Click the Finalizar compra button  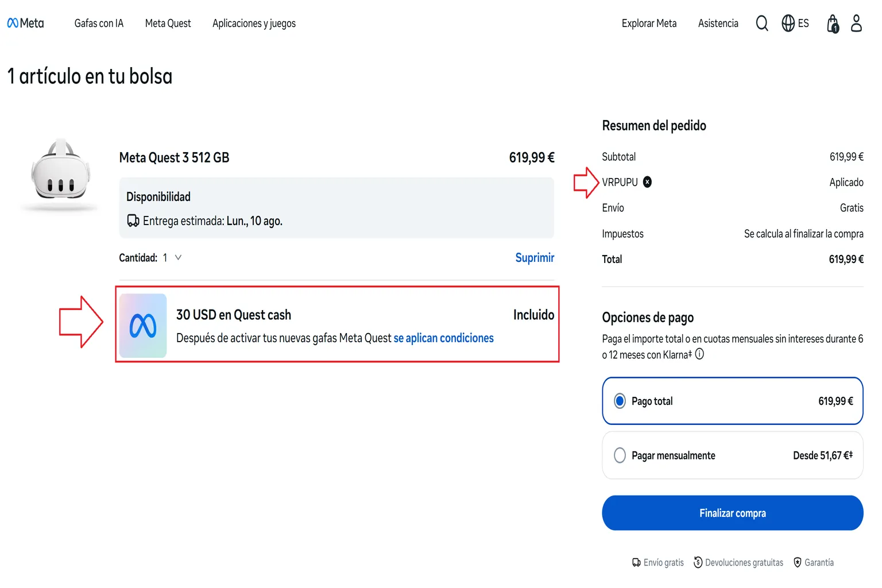point(733,513)
